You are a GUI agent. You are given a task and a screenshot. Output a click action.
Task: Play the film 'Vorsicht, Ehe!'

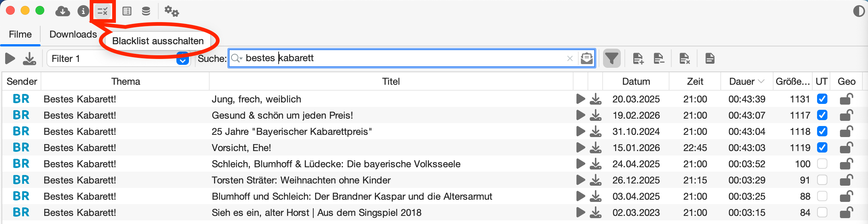click(581, 148)
